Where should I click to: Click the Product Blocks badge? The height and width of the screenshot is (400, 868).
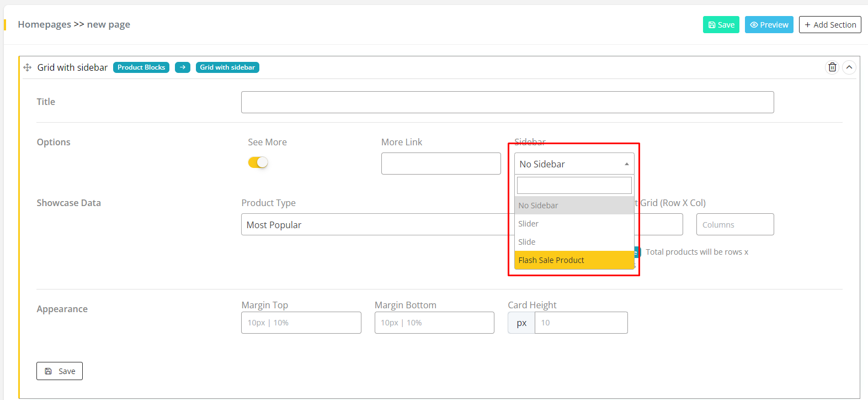(141, 67)
